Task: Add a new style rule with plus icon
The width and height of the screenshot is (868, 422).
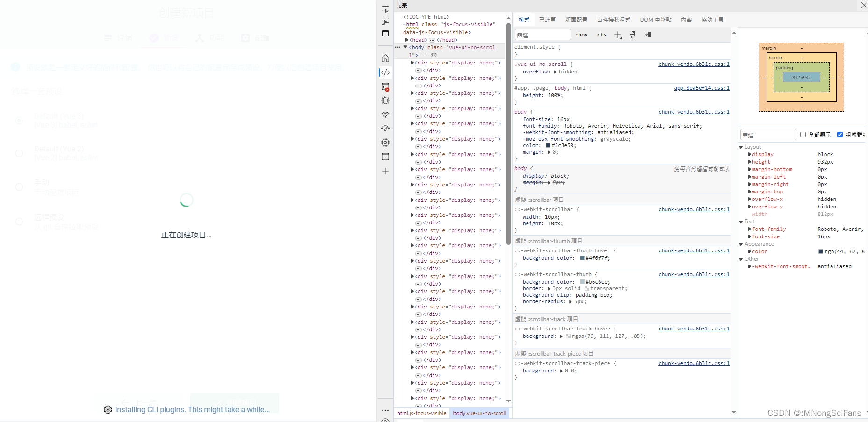Action: 618,35
